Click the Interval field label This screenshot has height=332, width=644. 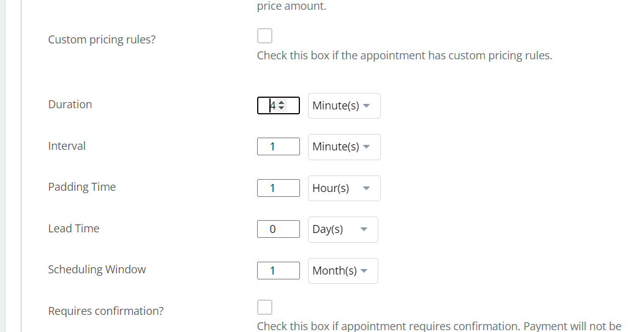67,146
